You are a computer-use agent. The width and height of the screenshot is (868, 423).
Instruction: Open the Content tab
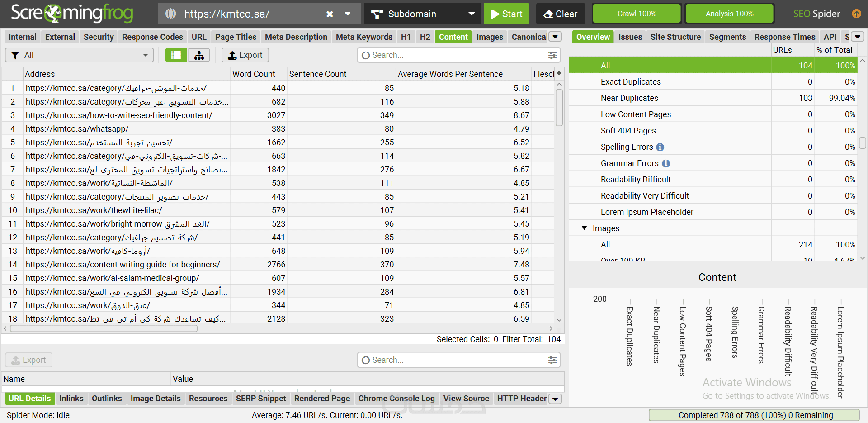coord(453,37)
